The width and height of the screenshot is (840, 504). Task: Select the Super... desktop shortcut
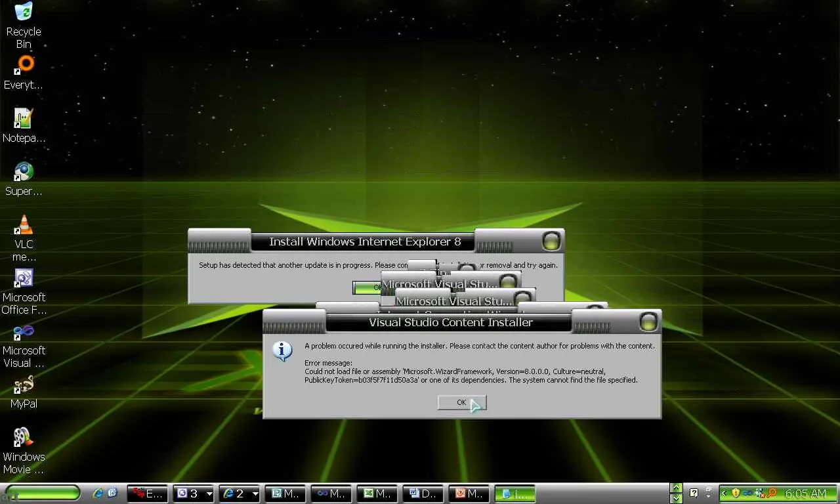pyautogui.click(x=24, y=179)
